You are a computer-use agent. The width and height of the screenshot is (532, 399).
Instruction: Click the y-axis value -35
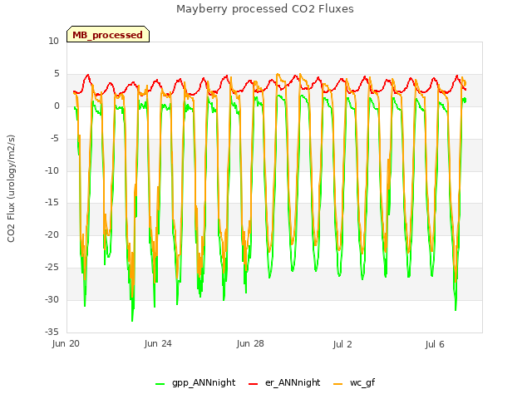[x=52, y=332]
